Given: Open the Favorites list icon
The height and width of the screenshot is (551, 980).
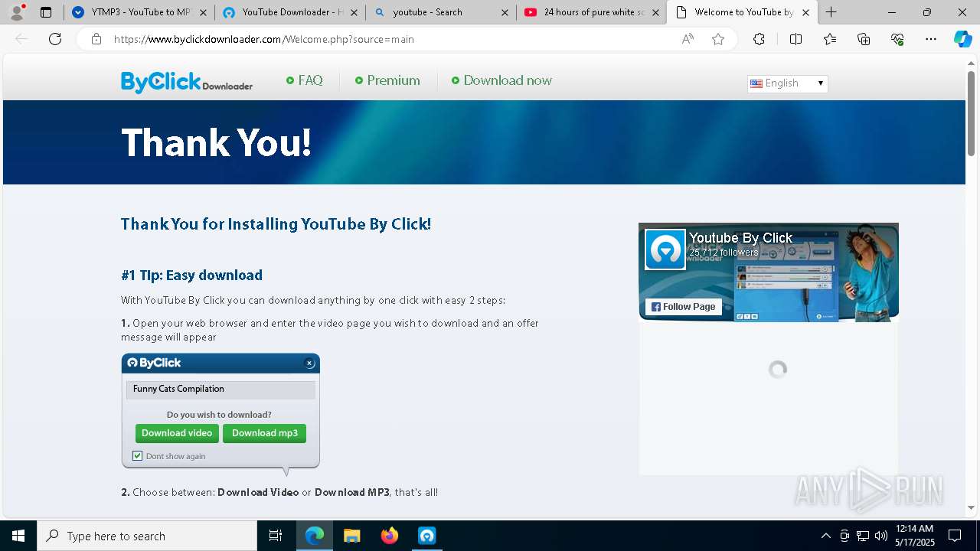Looking at the screenshot, I should (x=830, y=39).
